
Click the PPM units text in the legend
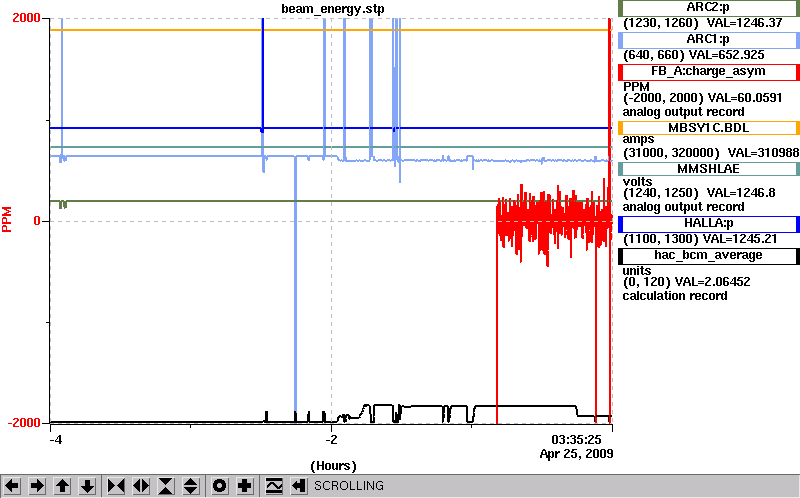click(636, 86)
